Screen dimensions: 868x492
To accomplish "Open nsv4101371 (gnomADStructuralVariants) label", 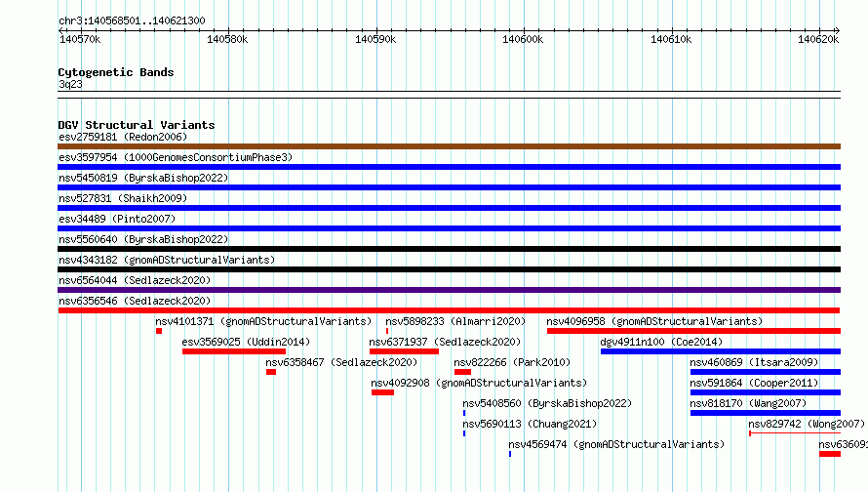I will pos(263,321).
